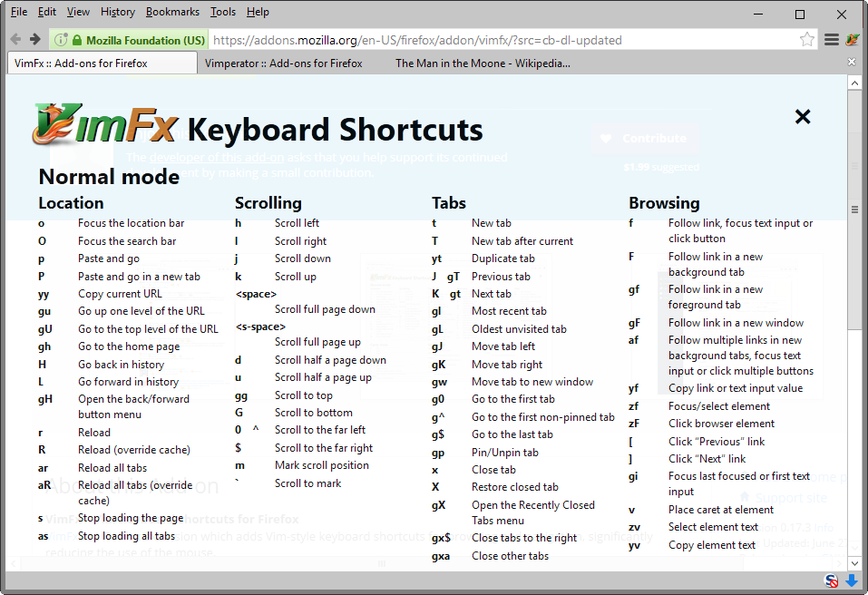The height and width of the screenshot is (595, 868).
Task: Click 'Copy link or text input value'
Action: [x=736, y=388]
